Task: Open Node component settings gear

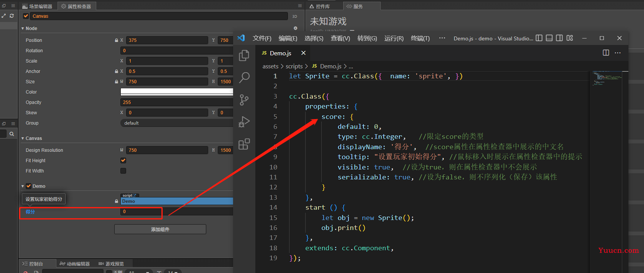Action: 295,28
